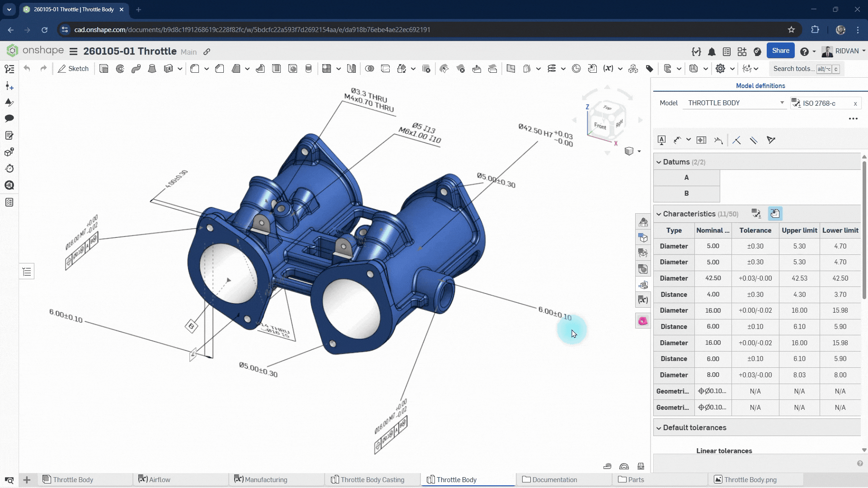
Task: Click the Datum annotation tool
Action: [x=661, y=140]
